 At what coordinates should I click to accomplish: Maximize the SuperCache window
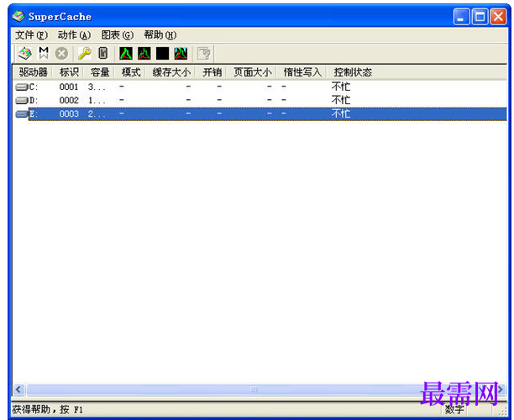tap(480, 17)
